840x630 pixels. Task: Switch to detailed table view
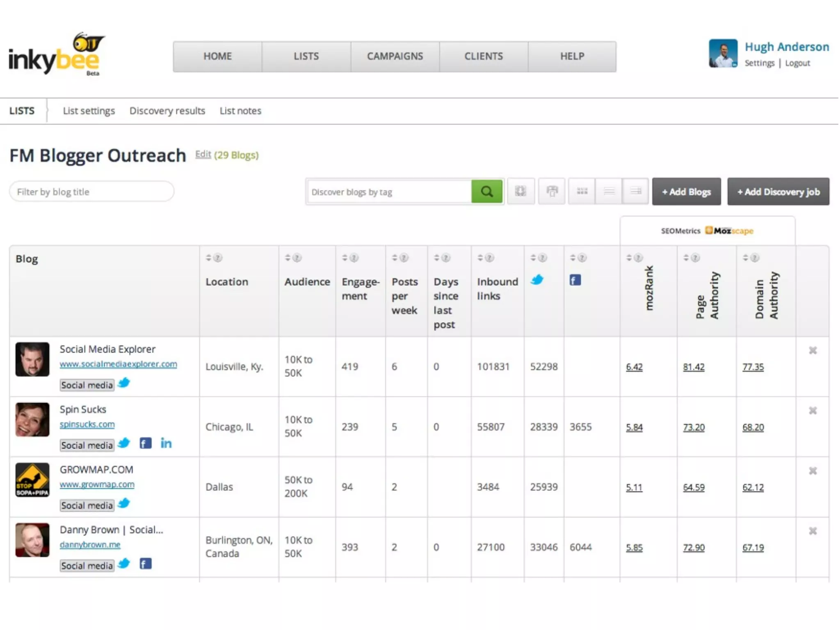coord(636,191)
